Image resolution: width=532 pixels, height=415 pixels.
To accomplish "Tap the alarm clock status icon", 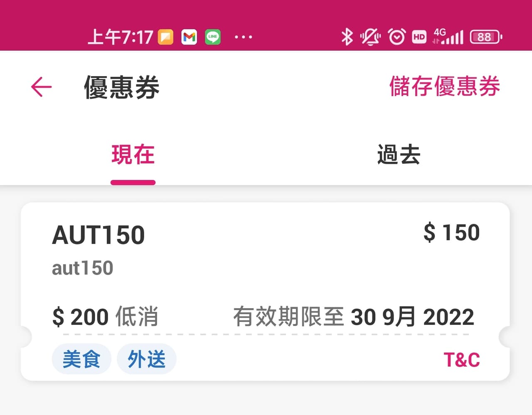I will (396, 37).
